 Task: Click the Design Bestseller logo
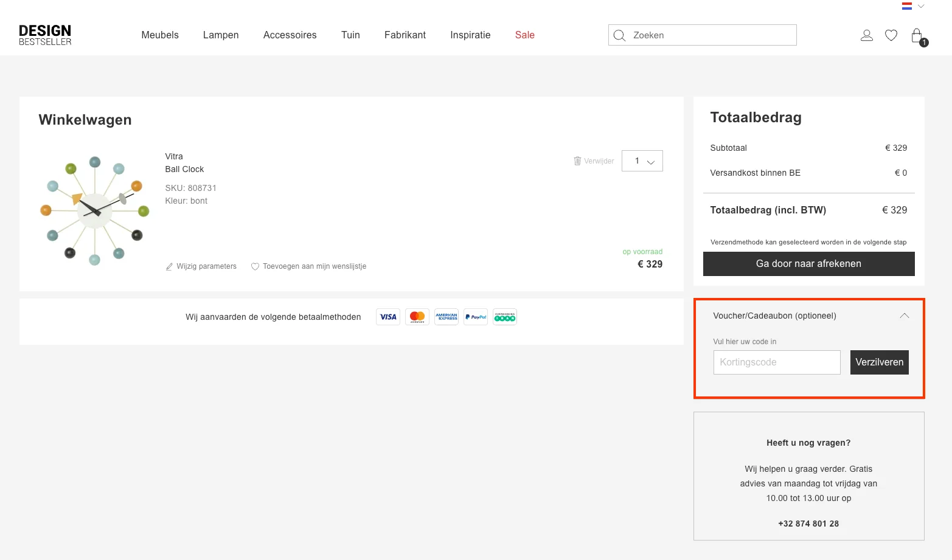click(45, 35)
